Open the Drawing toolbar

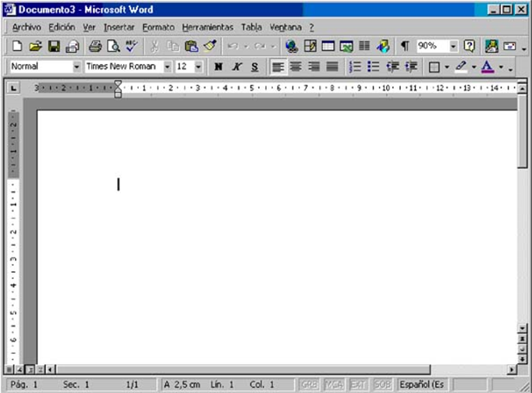point(383,46)
